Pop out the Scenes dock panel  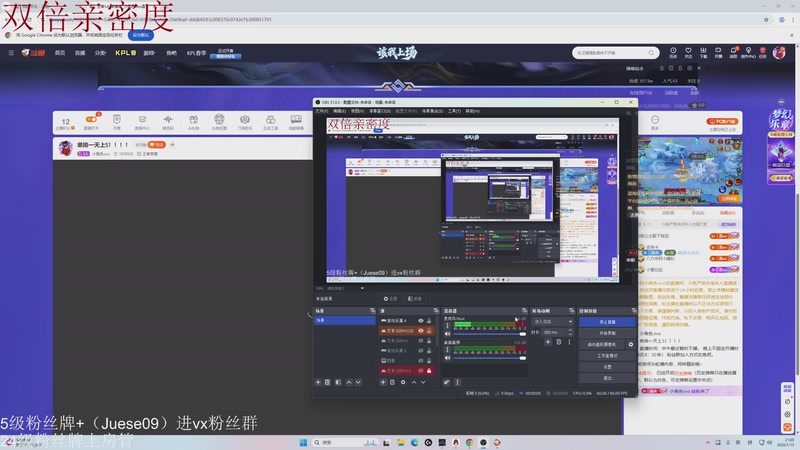[372, 311]
